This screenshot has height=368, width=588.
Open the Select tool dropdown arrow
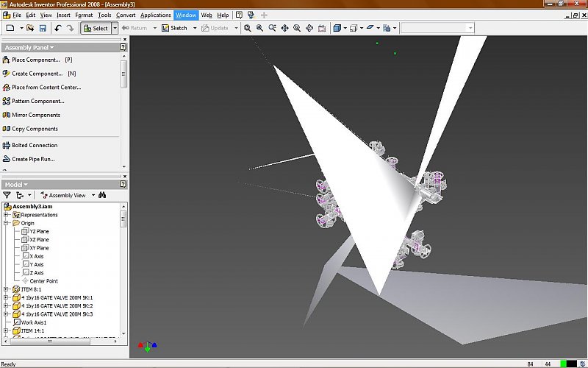115,28
